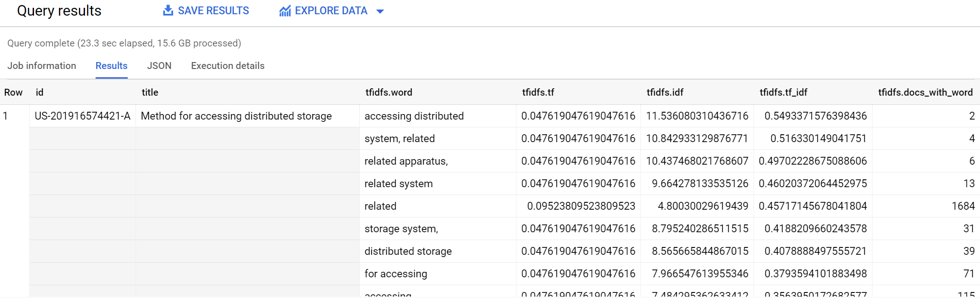Click the tfidfs.docs_with_word column header

[x=925, y=92]
